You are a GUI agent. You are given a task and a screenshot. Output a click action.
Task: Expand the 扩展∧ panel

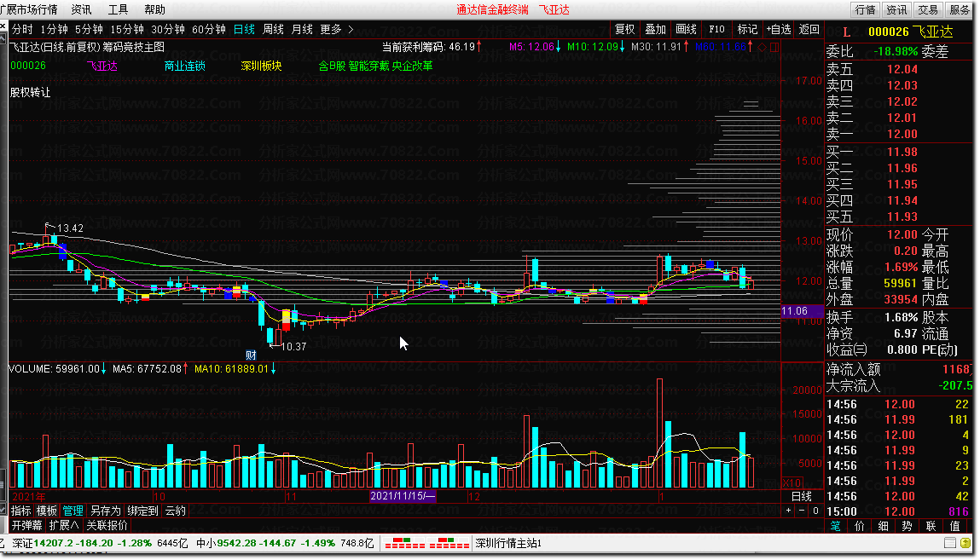point(64,525)
